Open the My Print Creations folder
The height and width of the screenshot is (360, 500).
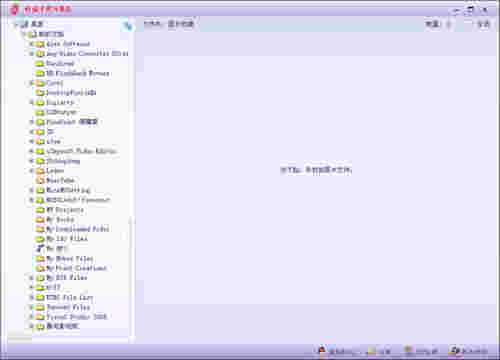[76, 268]
